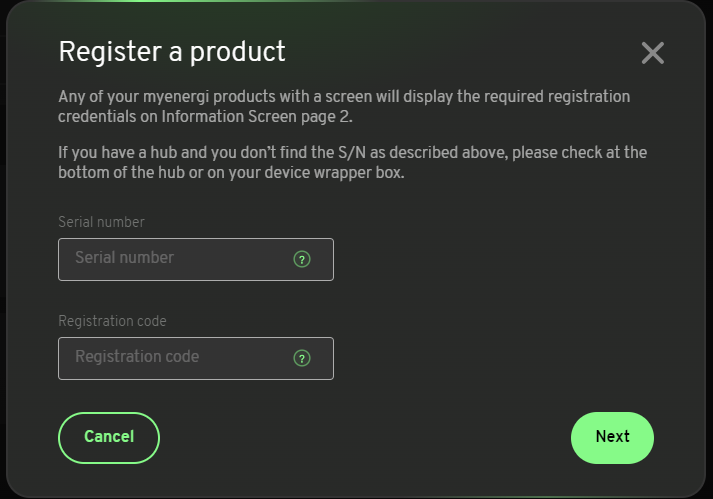The width and height of the screenshot is (713, 499).
Task: Click the hub S/N instruction paragraph
Action: [x=352, y=162]
